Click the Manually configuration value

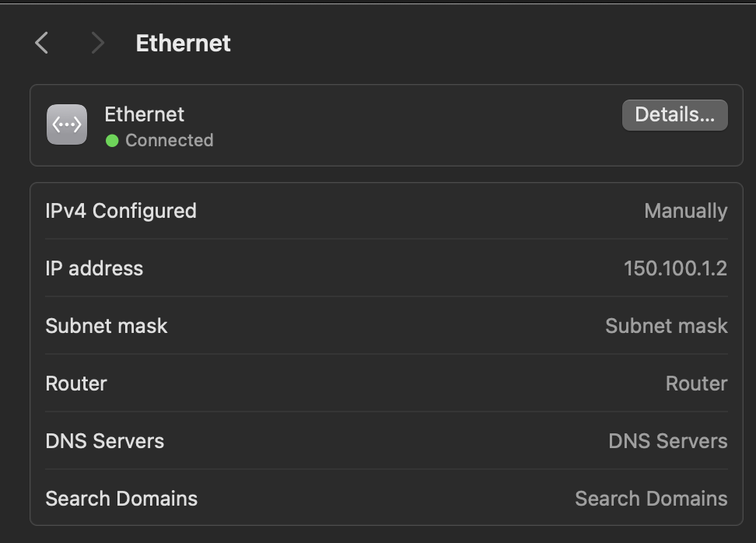point(685,211)
